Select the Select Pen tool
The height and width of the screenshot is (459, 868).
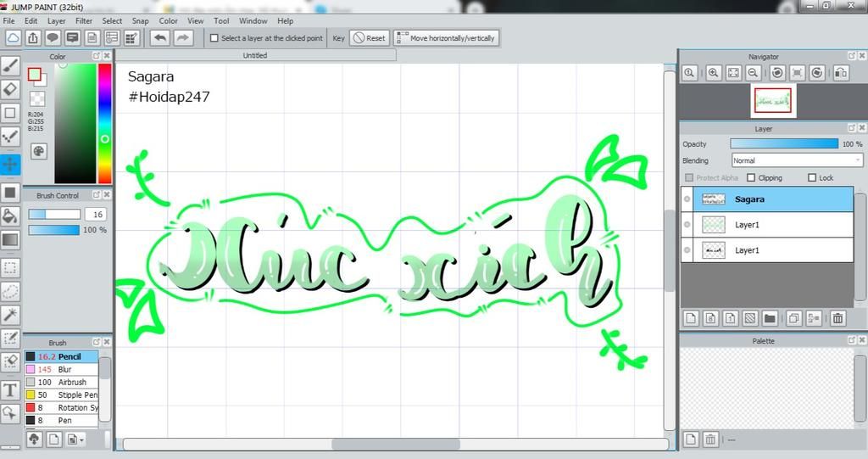pyautogui.click(x=10, y=339)
